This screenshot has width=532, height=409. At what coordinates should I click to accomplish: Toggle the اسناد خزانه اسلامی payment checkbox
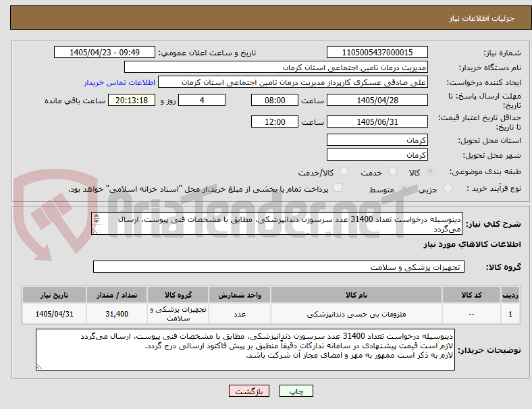(x=338, y=188)
